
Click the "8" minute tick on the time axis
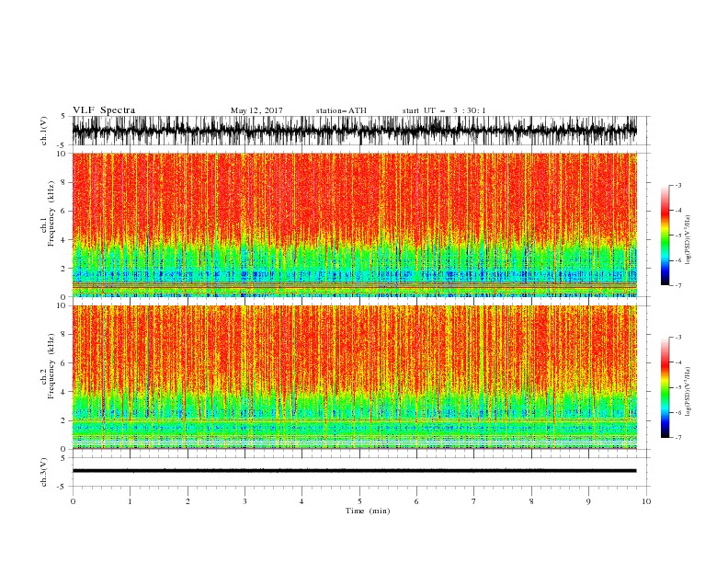point(531,501)
